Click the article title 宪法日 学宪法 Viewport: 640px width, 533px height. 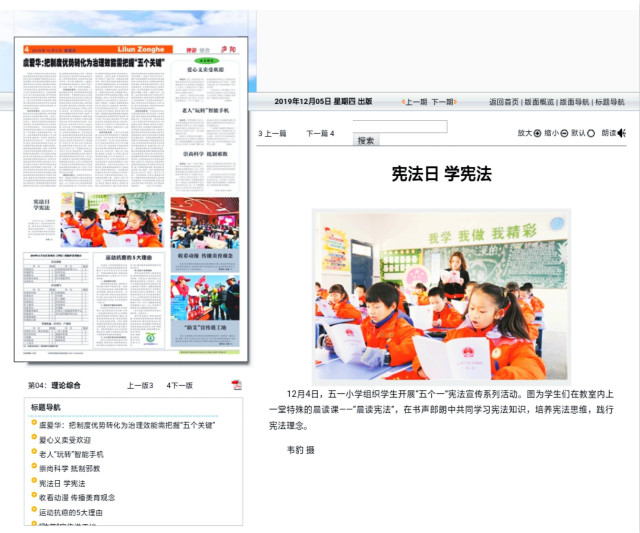441,174
